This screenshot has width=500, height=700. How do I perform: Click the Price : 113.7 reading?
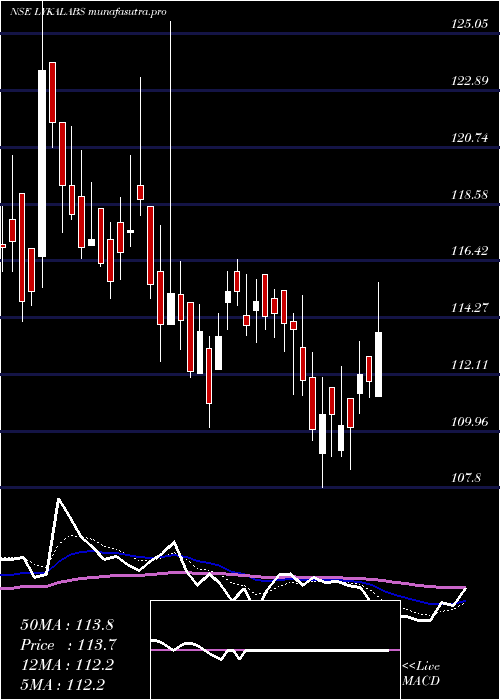point(68,645)
